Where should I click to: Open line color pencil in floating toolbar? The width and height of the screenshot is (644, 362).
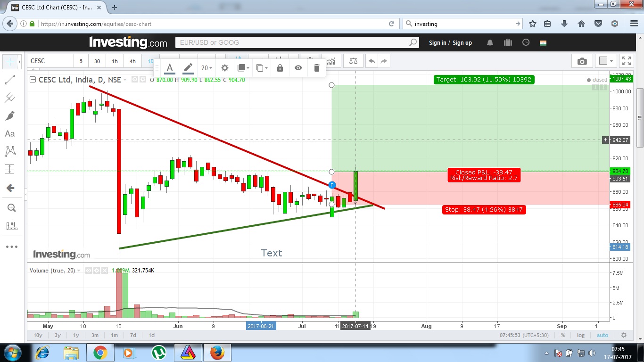(x=188, y=68)
